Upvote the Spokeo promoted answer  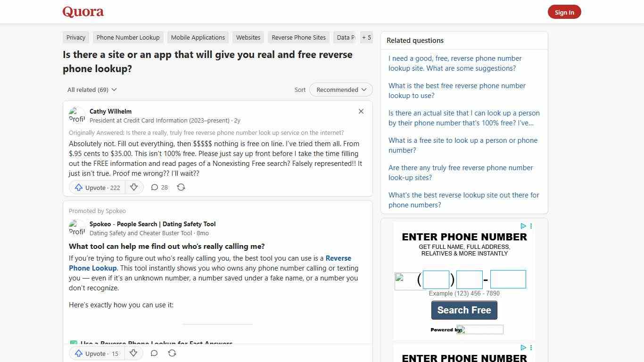pos(96,354)
